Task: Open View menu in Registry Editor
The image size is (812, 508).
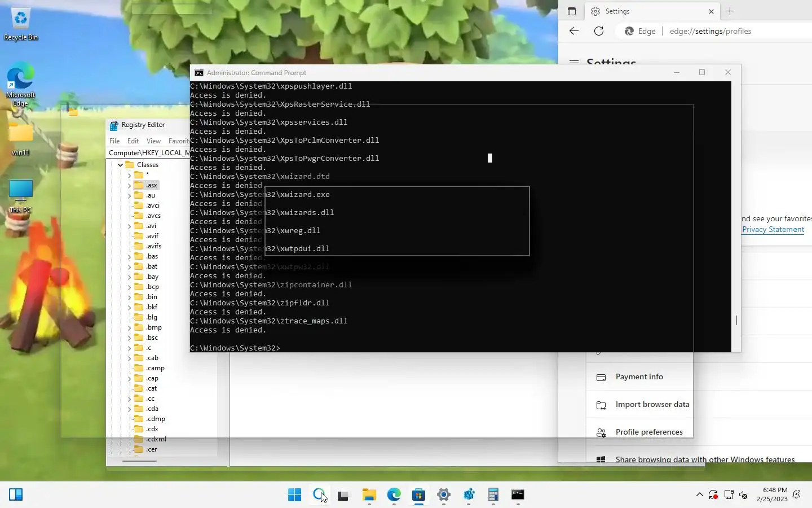Action: click(153, 141)
